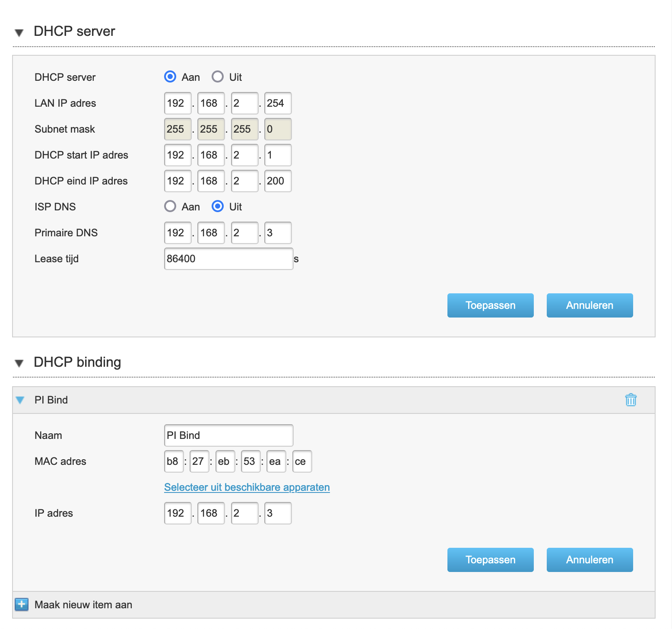
Task: Click first MAC adres field b8
Action: (174, 461)
